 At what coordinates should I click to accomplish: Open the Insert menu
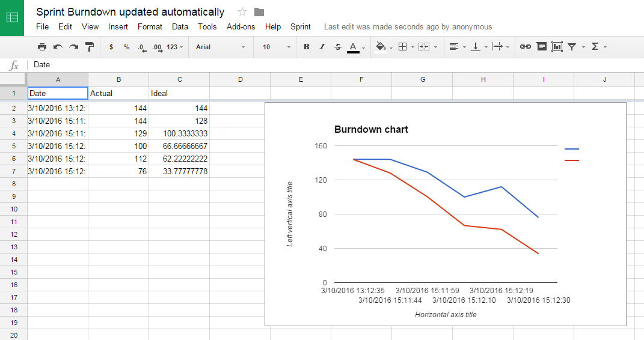point(118,26)
